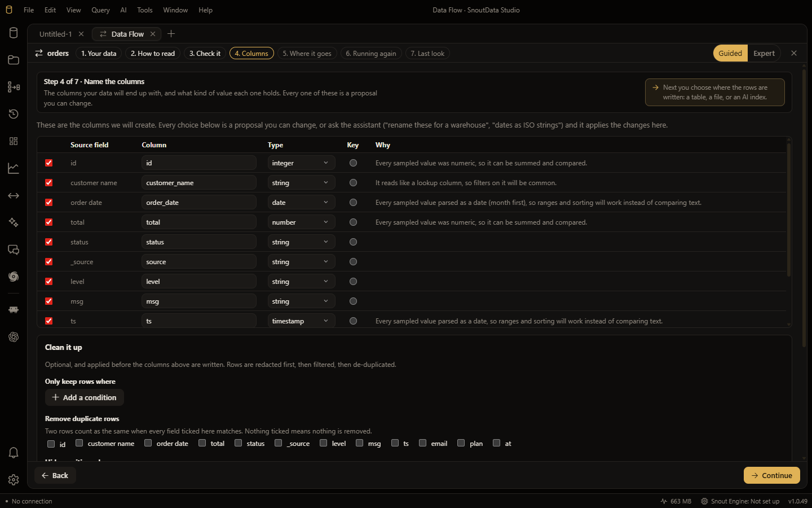812x508 pixels.
Task: Open the database icon in the sidebar
Action: coord(14,33)
